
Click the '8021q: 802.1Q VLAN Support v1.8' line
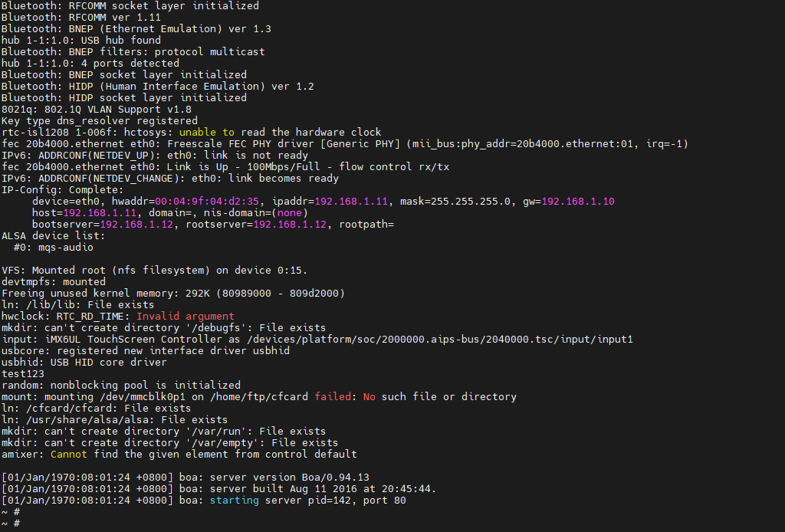96,109
